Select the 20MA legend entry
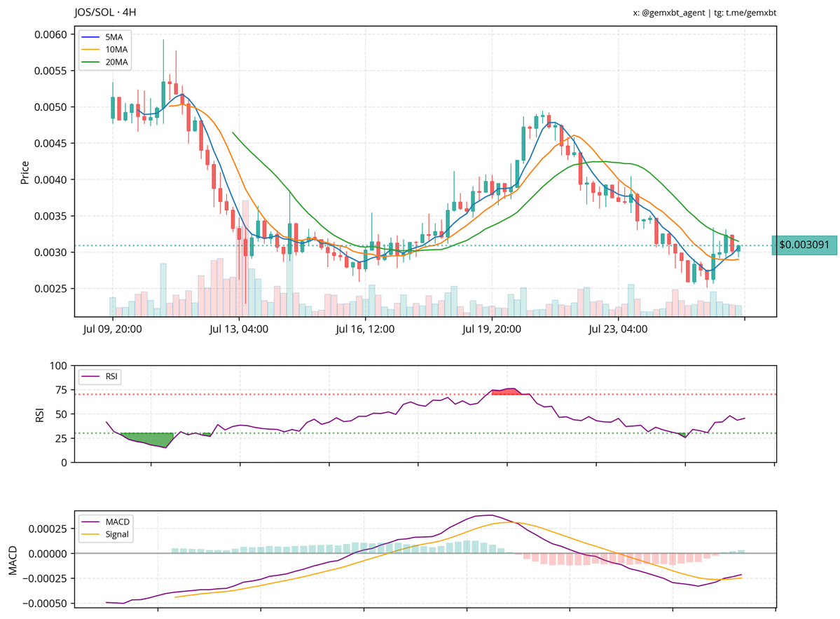The height and width of the screenshot is (619, 840). pyautogui.click(x=104, y=62)
